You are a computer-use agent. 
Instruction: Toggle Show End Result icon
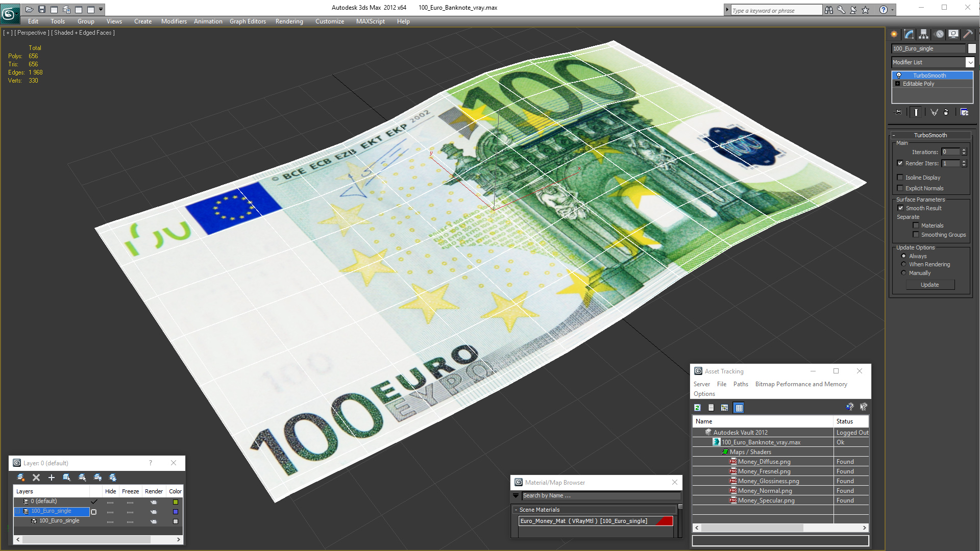[x=916, y=112]
